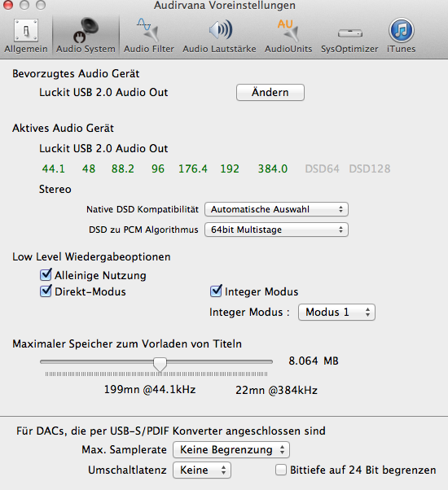Click the 8.064 MB memory value
Screen dimensions: 448x490
[x=314, y=361]
